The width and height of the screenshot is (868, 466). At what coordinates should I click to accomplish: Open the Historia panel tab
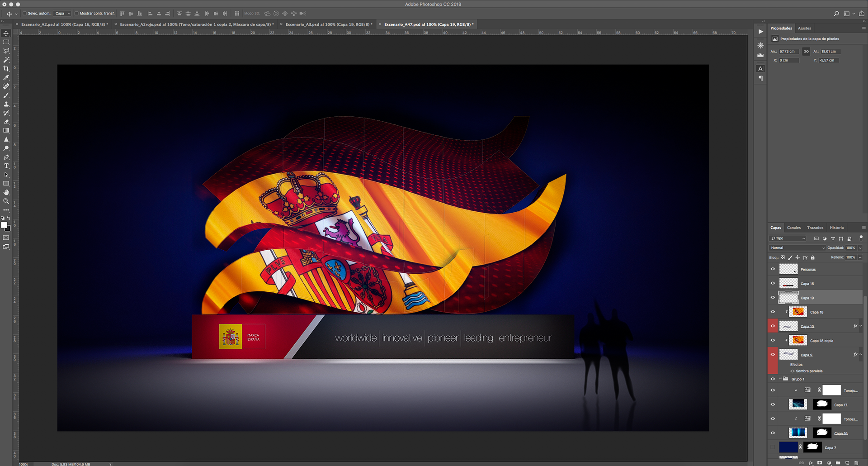coord(836,228)
